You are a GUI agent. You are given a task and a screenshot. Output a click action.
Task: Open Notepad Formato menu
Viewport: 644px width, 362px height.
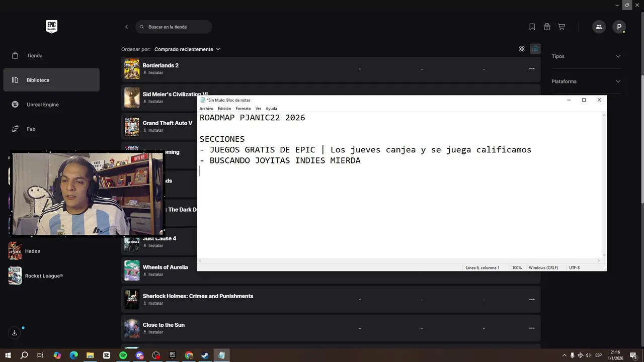pos(243,109)
